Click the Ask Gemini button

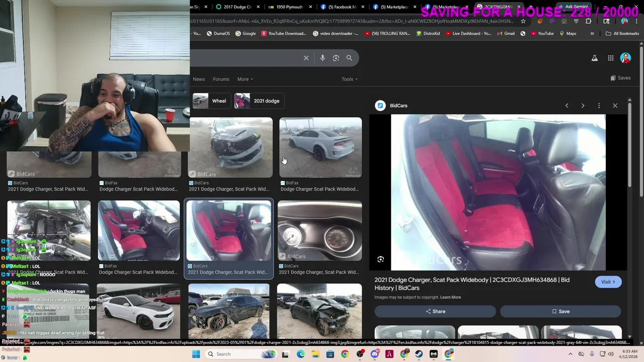coord(573,7)
